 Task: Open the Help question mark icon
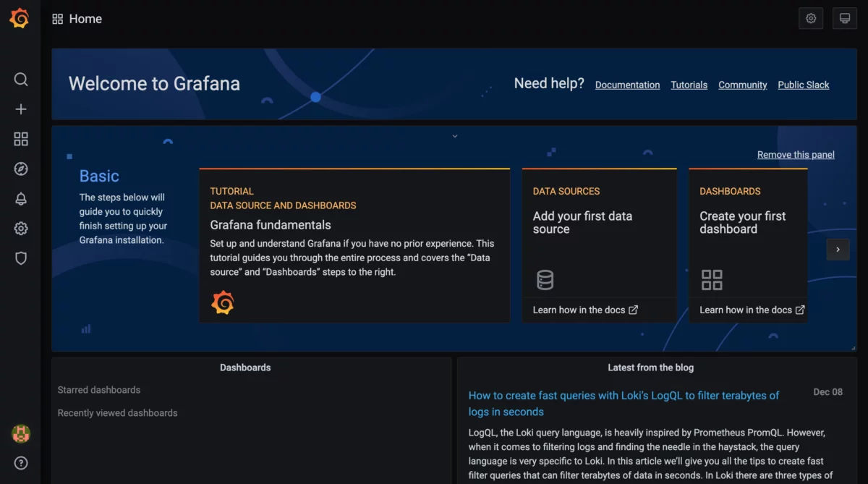tap(21, 463)
